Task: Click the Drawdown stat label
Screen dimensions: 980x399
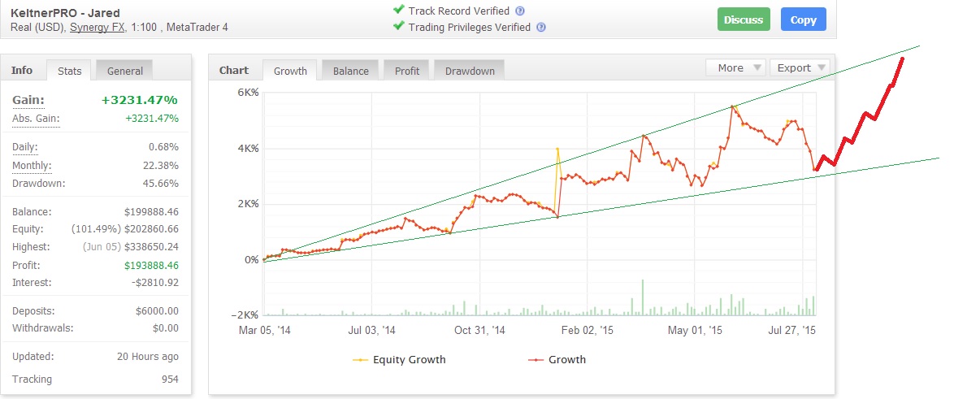Action: pyautogui.click(x=37, y=183)
